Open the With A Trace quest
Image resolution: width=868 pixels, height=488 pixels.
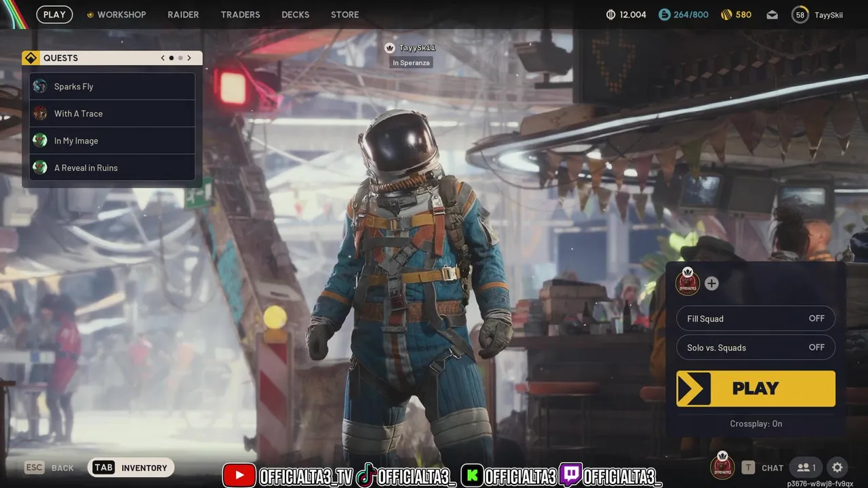[113, 113]
